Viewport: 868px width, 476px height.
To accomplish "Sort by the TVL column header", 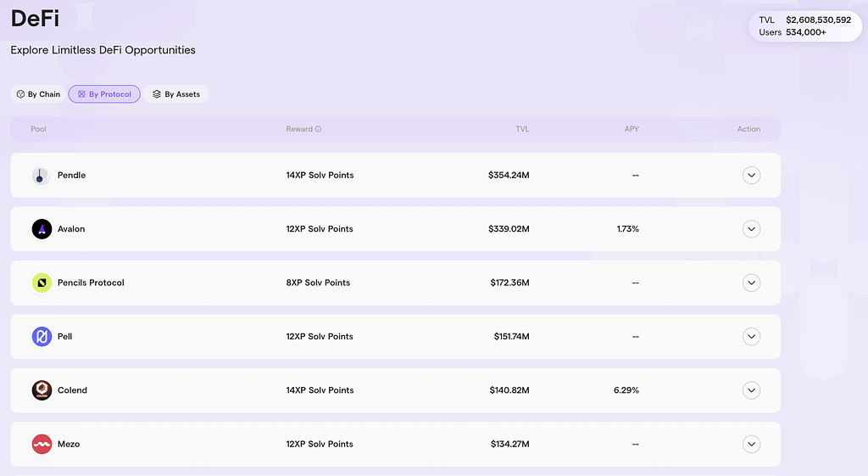I will point(522,129).
